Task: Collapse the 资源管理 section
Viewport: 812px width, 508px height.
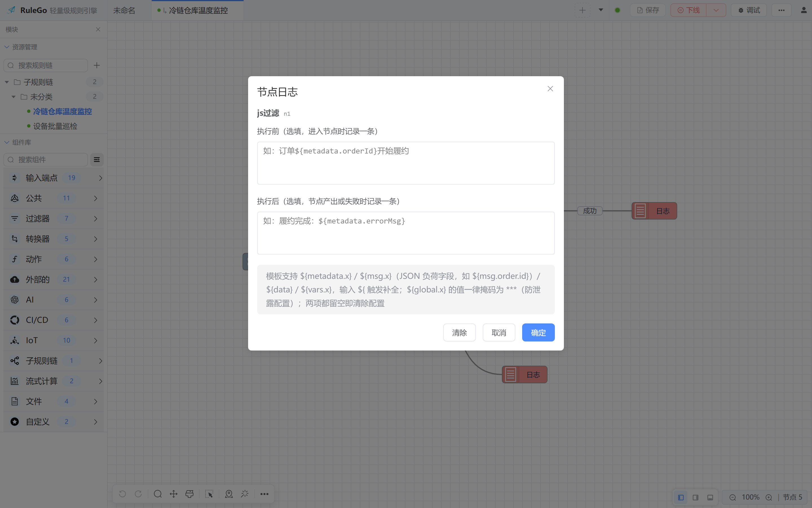Action: [x=7, y=47]
